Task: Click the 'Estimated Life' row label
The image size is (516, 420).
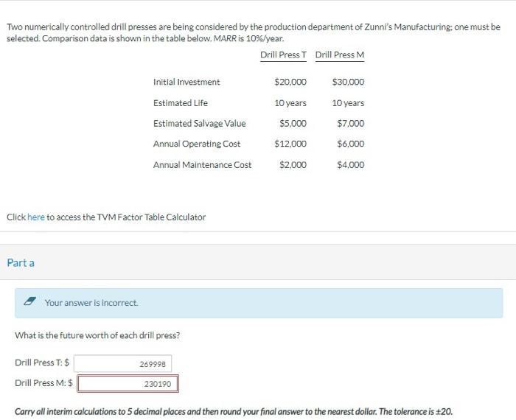Action: point(181,103)
